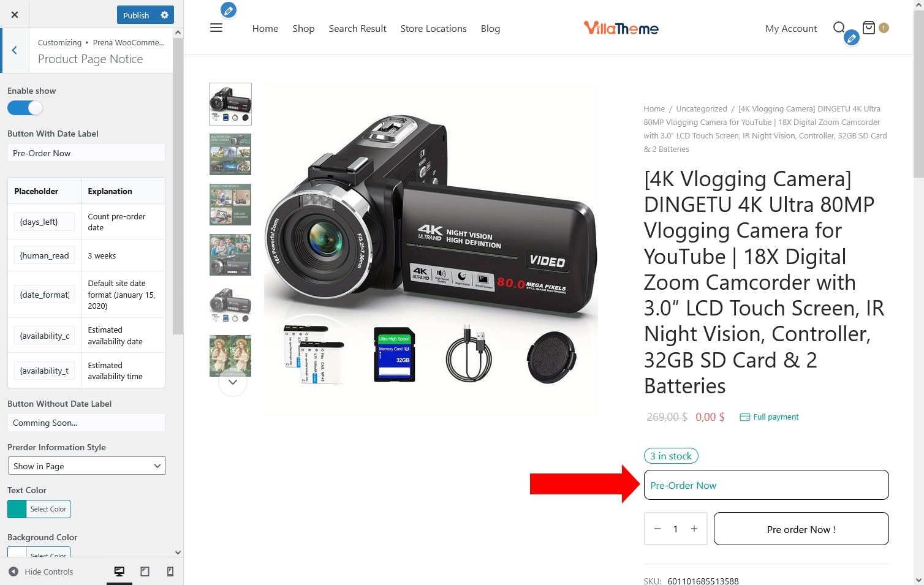Switch to mobile preview icon

click(x=170, y=572)
